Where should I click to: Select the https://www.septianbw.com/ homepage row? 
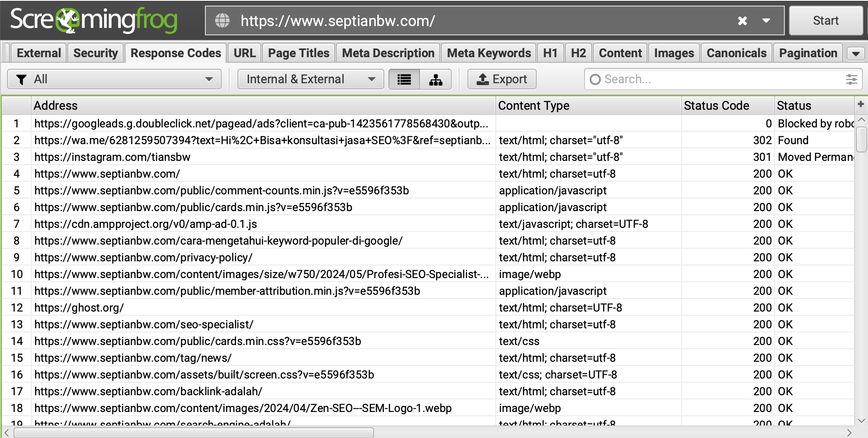[427, 173]
